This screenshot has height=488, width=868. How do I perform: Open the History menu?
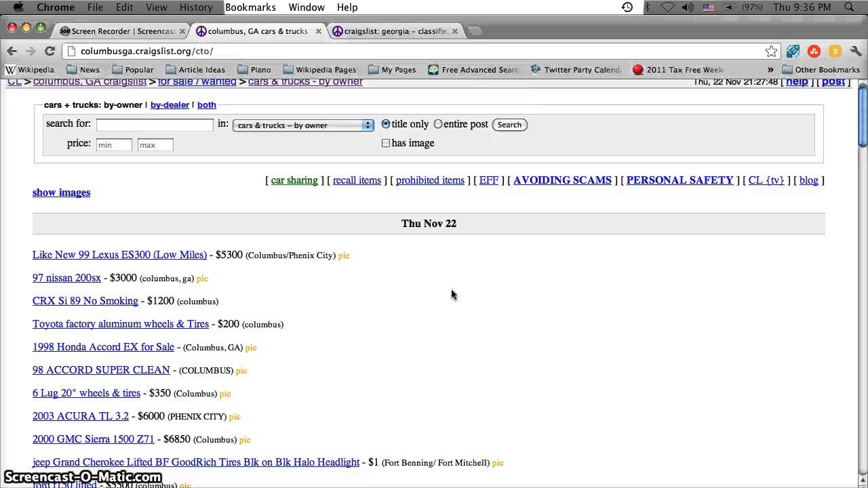pyautogui.click(x=196, y=7)
